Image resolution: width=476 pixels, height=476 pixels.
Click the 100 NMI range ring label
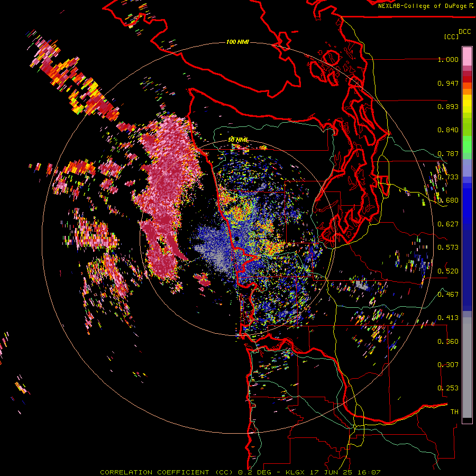click(x=237, y=42)
